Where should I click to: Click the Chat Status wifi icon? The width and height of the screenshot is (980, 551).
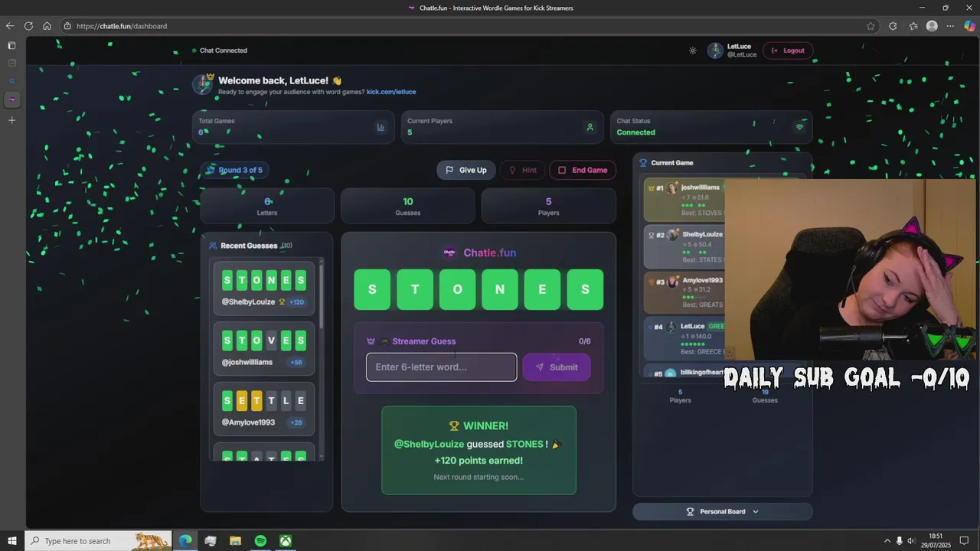(x=799, y=127)
